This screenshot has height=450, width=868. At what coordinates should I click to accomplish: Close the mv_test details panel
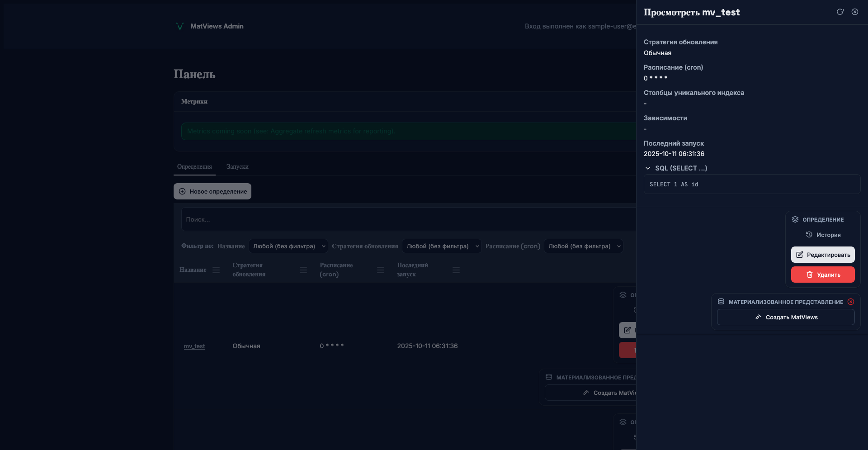(x=855, y=12)
